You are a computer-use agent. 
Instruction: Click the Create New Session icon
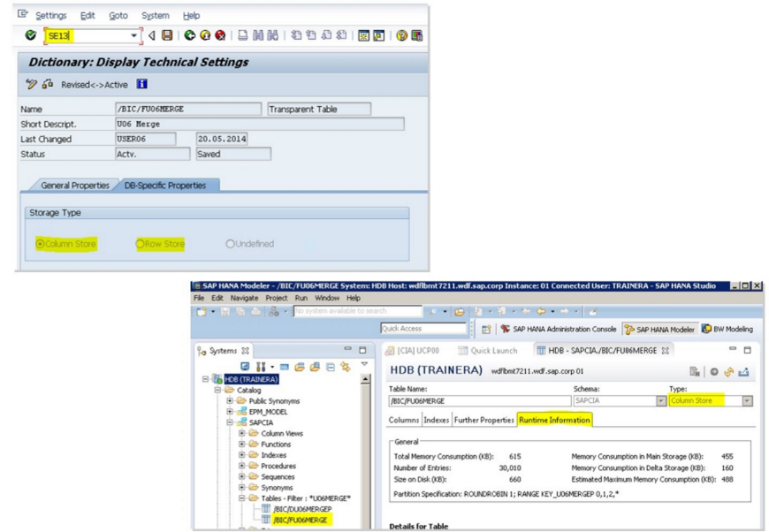(363, 35)
